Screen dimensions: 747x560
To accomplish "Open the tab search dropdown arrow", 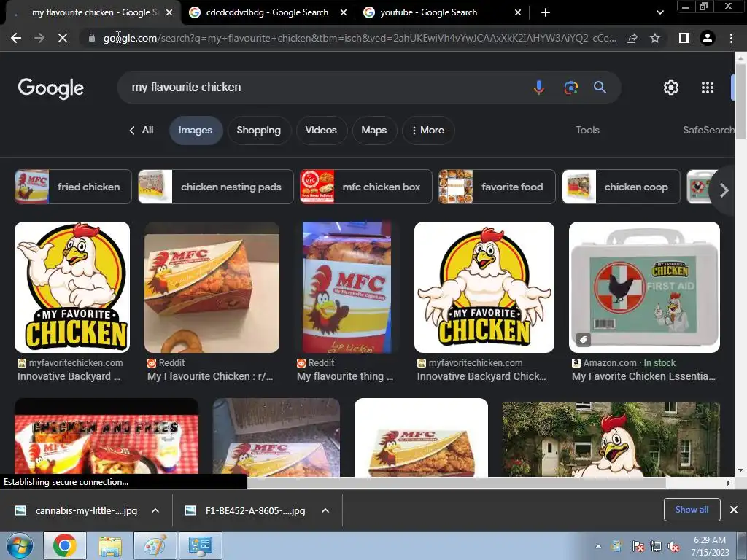I will (x=659, y=12).
